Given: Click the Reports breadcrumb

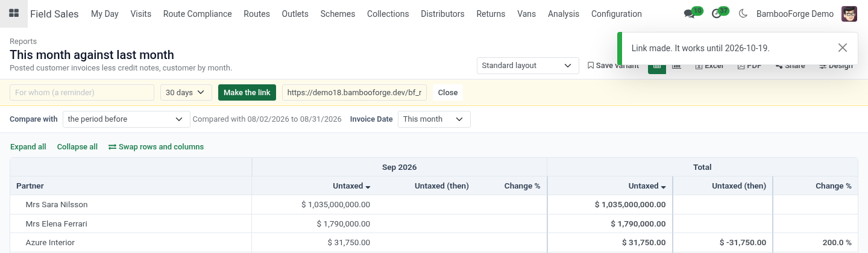Looking at the screenshot, I should click(x=24, y=42).
